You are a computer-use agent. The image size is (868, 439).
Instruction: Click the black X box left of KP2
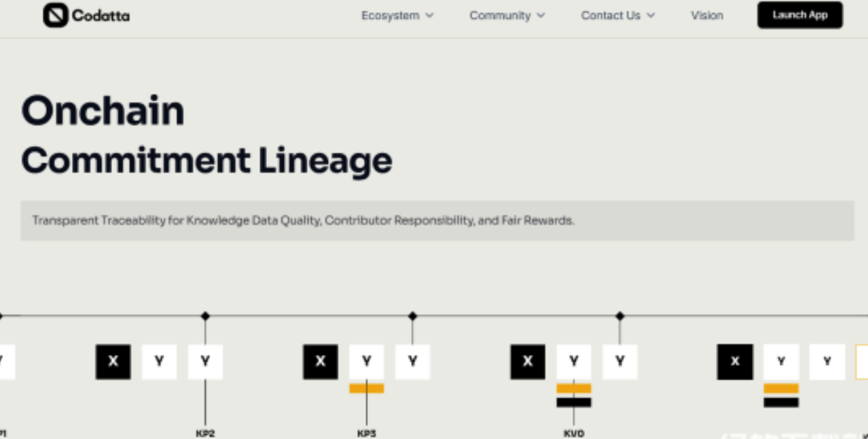pyautogui.click(x=113, y=362)
